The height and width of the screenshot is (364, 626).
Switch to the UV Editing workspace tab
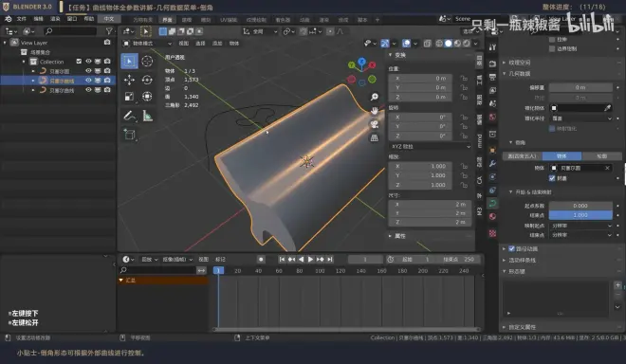[x=229, y=20]
